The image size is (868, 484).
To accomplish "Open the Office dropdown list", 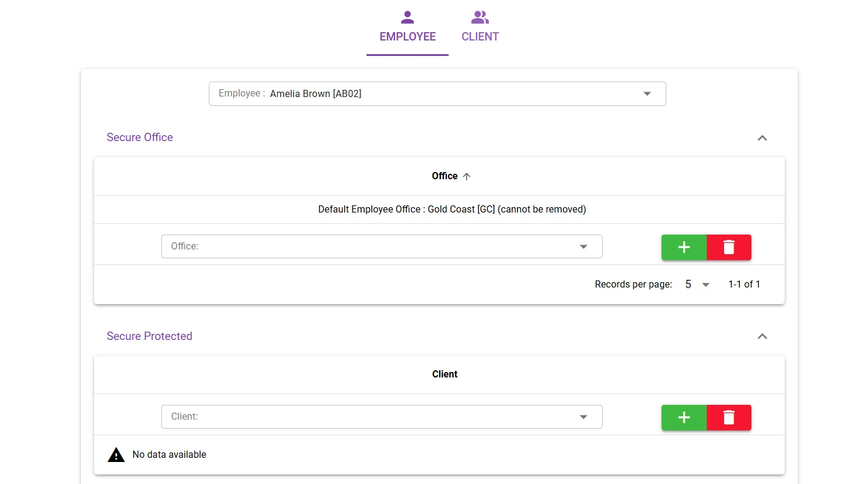I will click(382, 246).
